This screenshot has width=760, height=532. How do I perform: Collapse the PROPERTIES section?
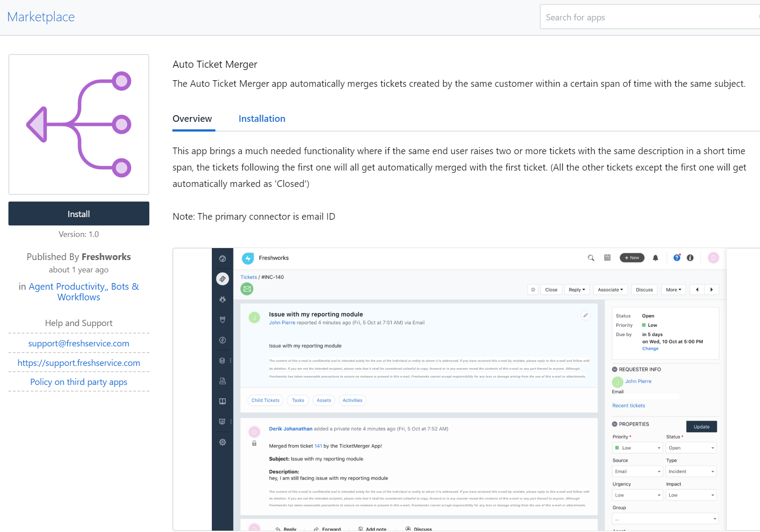tap(615, 424)
